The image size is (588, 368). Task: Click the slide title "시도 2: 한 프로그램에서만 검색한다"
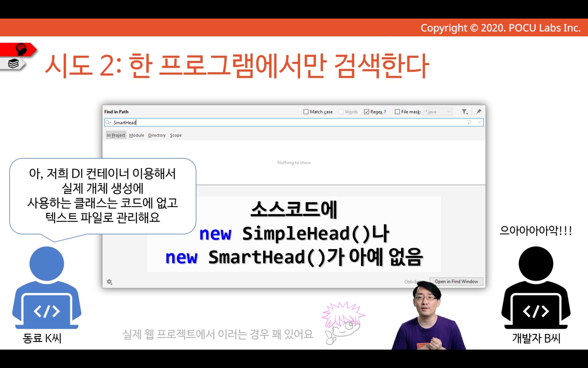(x=237, y=65)
